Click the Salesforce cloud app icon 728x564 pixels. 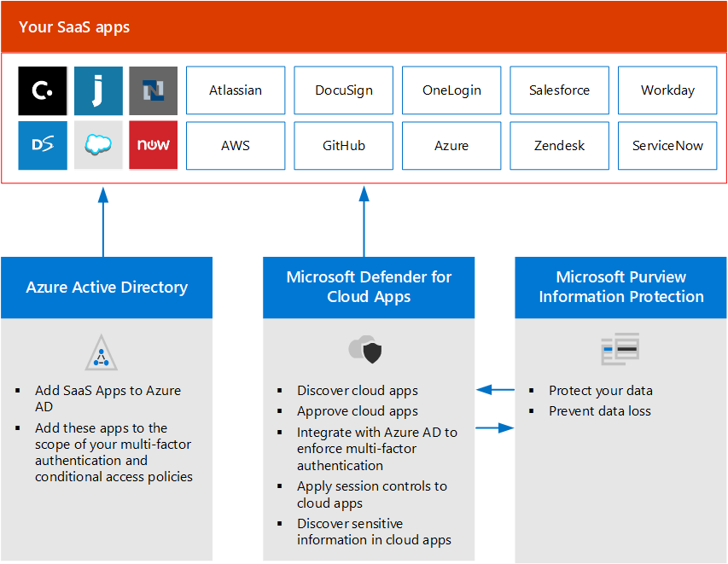98,145
